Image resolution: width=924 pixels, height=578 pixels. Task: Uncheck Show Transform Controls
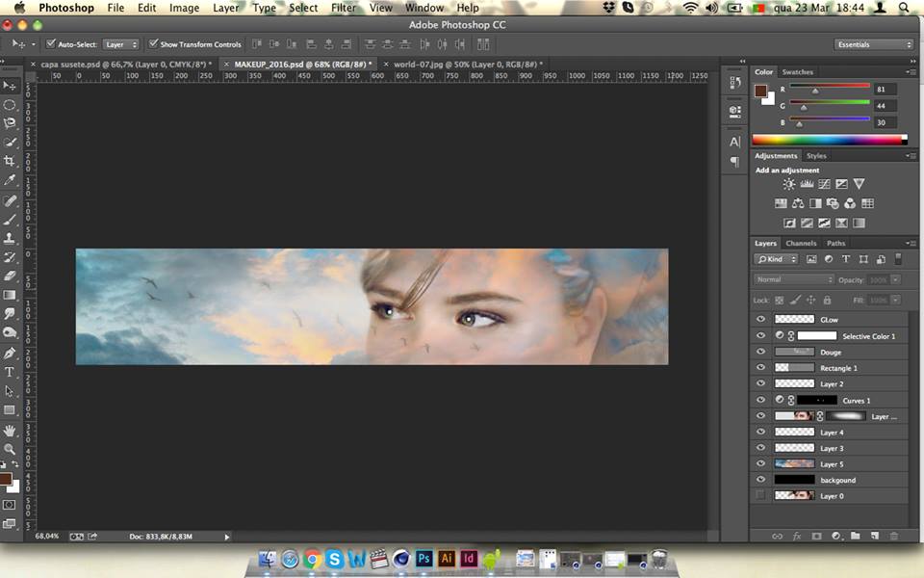point(153,44)
